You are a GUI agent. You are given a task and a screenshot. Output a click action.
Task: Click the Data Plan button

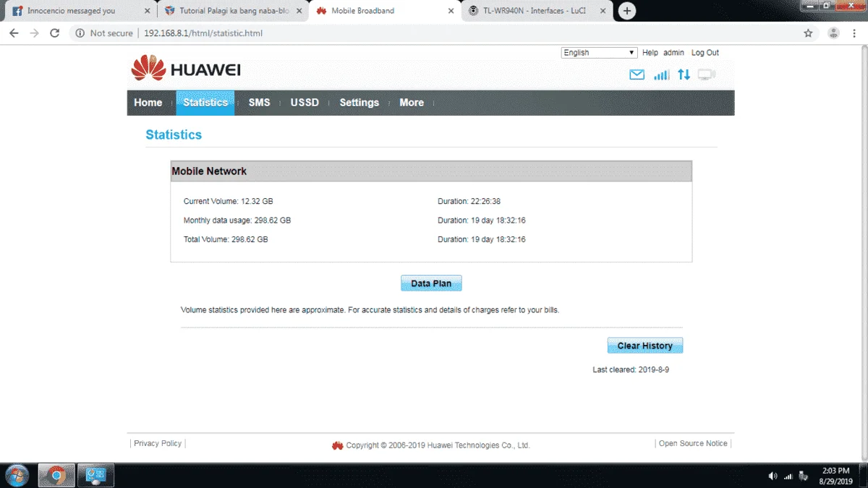pos(431,283)
